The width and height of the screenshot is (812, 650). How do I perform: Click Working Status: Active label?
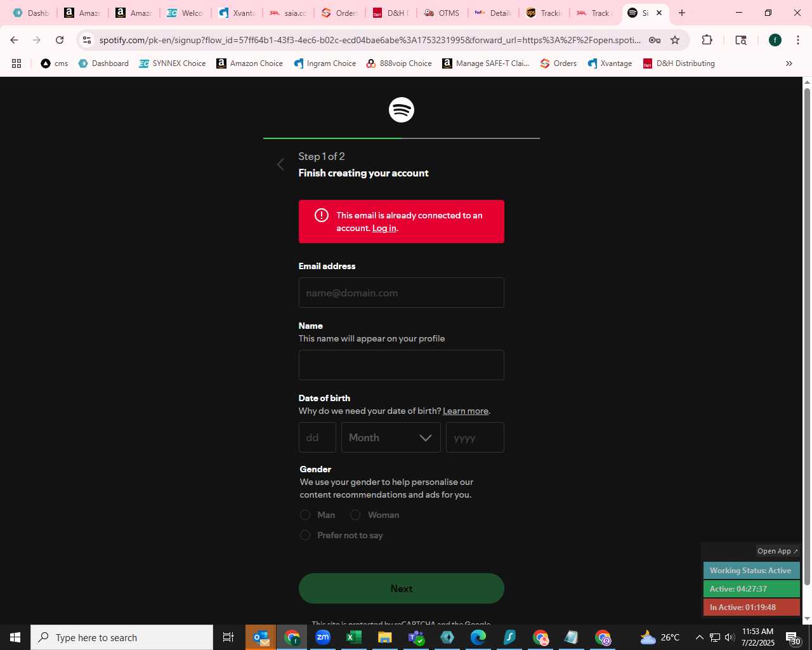pyautogui.click(x=751, y=571)
